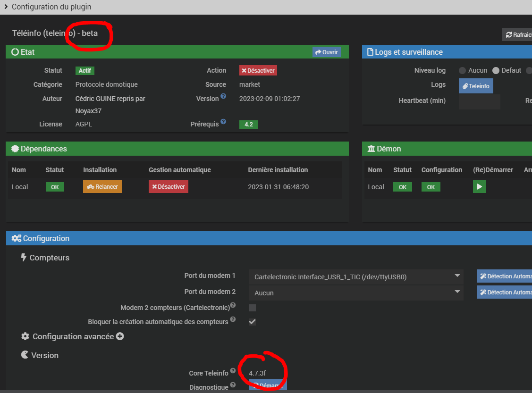Run Détection Automatique for modem 1
This screenshot has width=532, height=393.
(504, 276)
